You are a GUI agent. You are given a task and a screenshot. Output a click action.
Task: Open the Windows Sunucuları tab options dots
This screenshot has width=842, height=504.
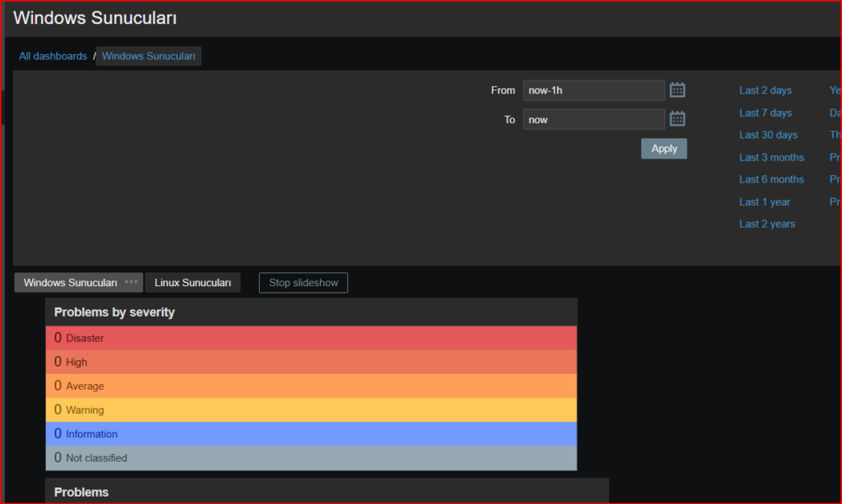(131, 282)
